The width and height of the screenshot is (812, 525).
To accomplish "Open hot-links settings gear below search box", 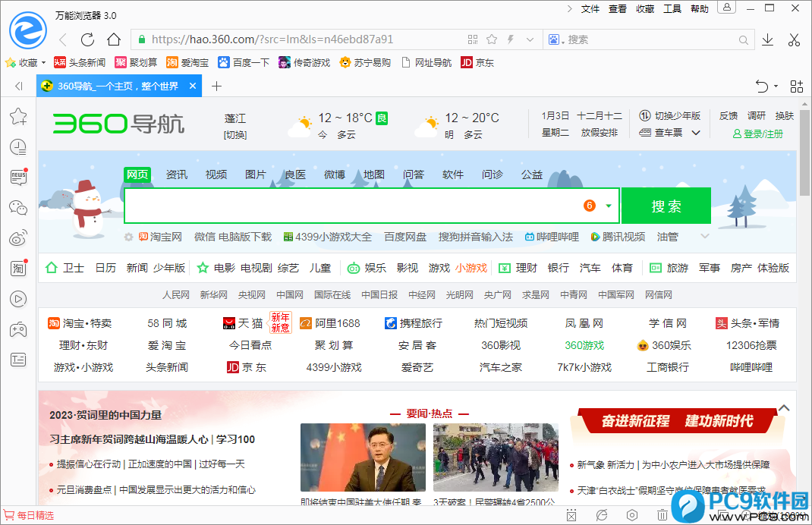I will (128, 237).
